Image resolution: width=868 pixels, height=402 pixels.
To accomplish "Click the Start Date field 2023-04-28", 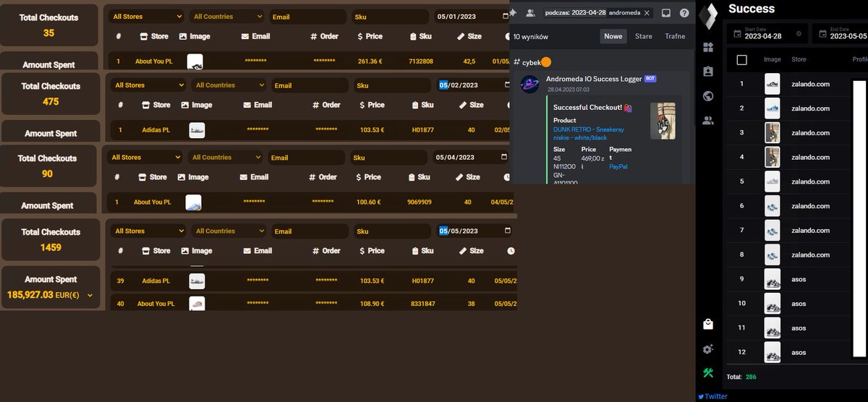I will tap(768, 33).
